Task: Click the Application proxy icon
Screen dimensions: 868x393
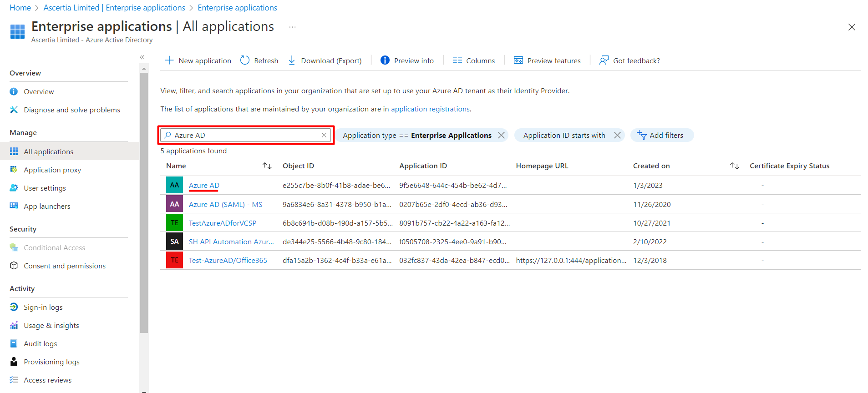Action: tap(14, 170)
